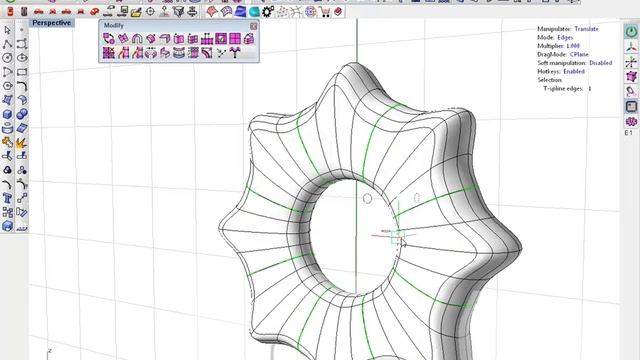
Task: Select the Ellipse tool
Action: point(22,58)
